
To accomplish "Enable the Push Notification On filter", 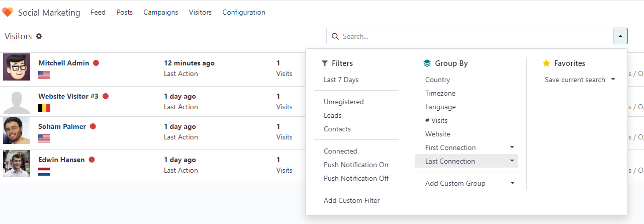I will click(x=356, y=165).
